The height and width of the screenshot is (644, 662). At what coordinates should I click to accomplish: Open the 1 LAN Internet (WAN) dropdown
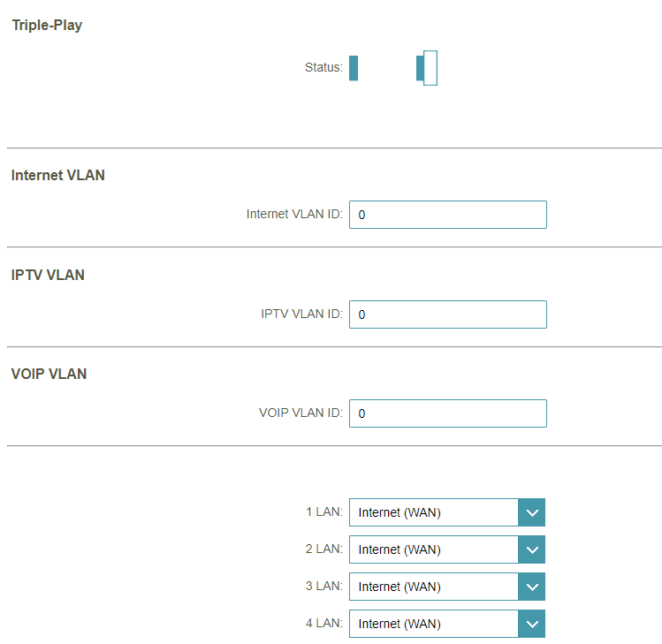coord(434,512)
